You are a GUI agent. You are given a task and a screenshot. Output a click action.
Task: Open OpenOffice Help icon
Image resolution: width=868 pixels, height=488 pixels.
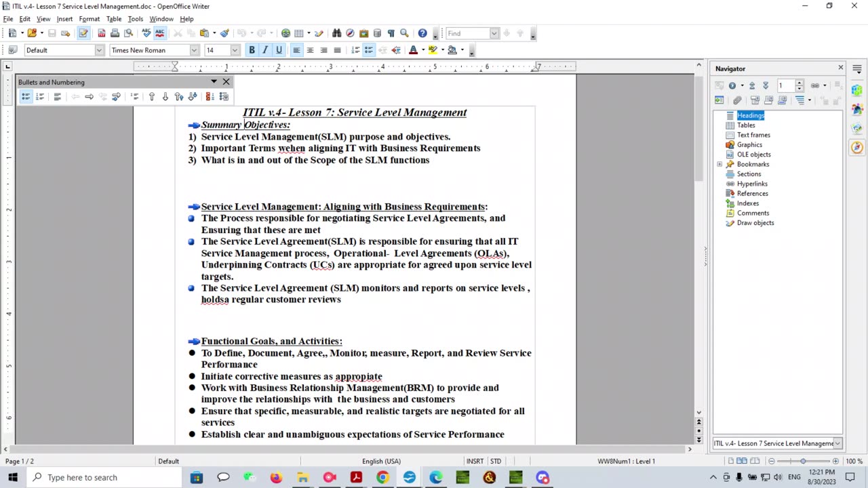(422, 33)
